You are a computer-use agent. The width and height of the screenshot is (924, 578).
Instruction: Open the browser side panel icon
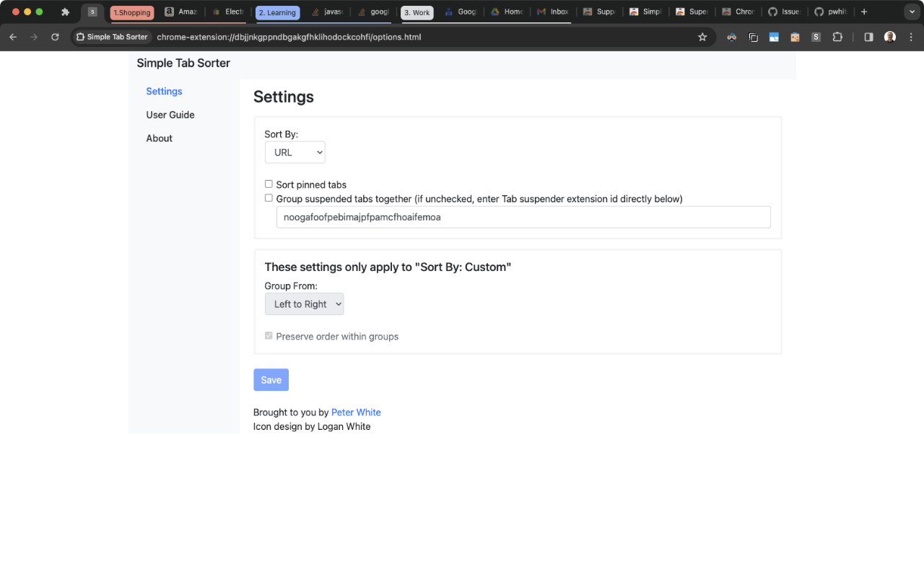(868, 36)
